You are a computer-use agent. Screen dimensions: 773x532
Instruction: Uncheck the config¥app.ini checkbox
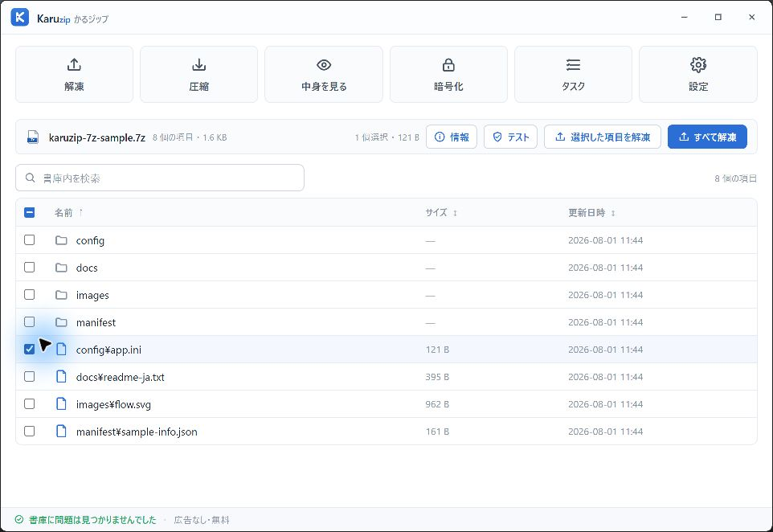click(29, 349)
